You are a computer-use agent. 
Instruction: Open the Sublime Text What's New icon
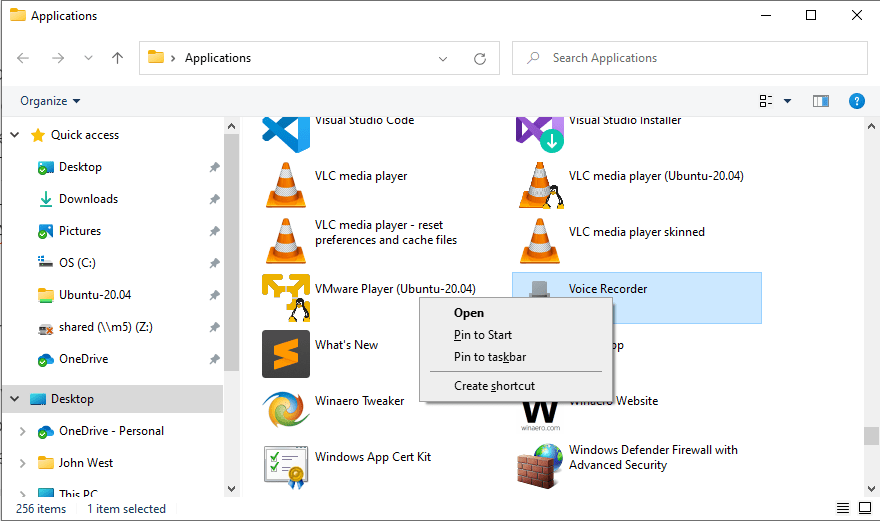(x=286, y=354)
